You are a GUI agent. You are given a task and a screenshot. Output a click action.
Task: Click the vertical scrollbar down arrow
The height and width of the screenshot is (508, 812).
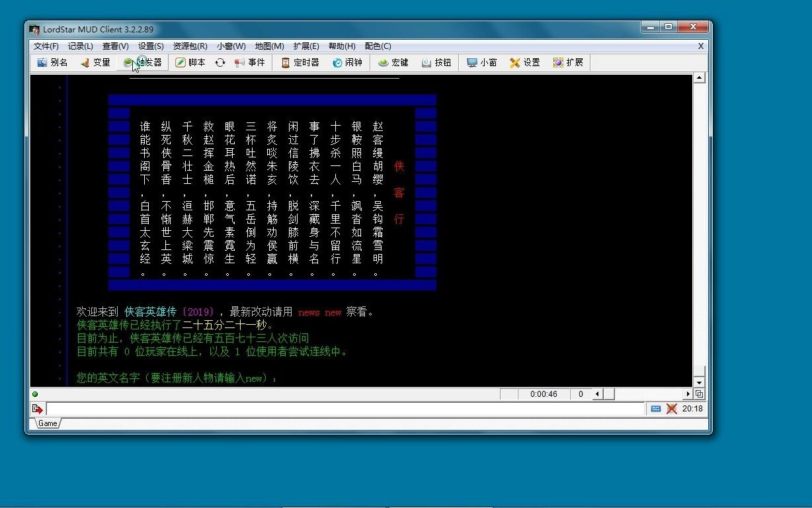pyautogui.click(x=700, y=382)
